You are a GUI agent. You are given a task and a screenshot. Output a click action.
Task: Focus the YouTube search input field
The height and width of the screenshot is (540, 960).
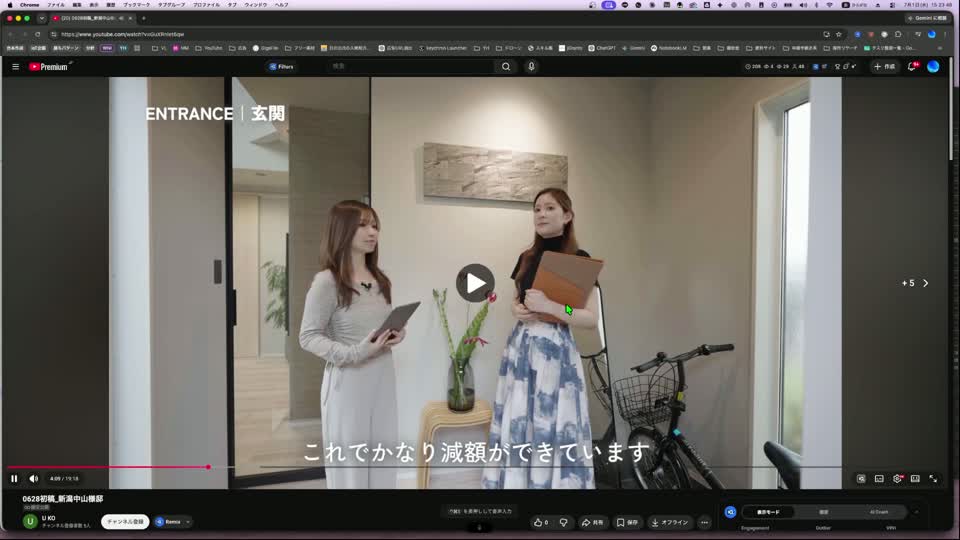pyautogui.click(x=410, y=66)
